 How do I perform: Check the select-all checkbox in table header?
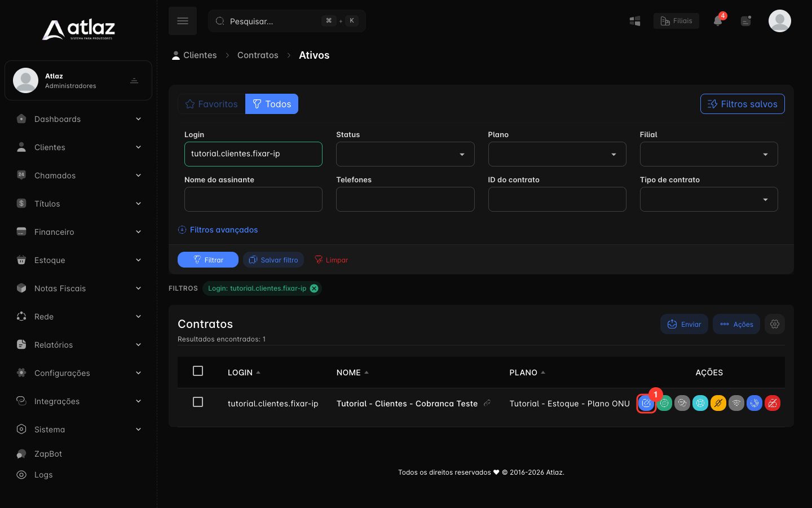[x=198, y=371]
